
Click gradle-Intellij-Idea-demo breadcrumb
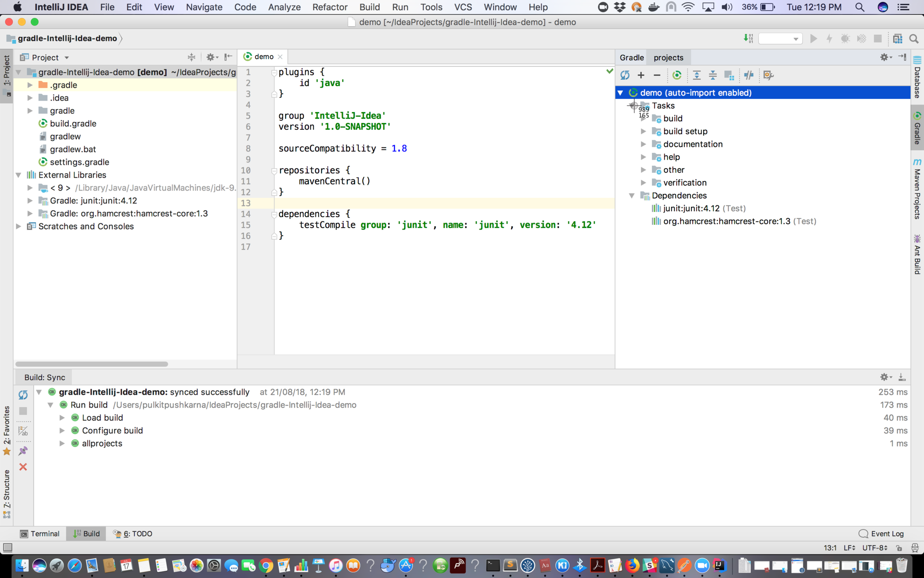click(x=67, y=38)
